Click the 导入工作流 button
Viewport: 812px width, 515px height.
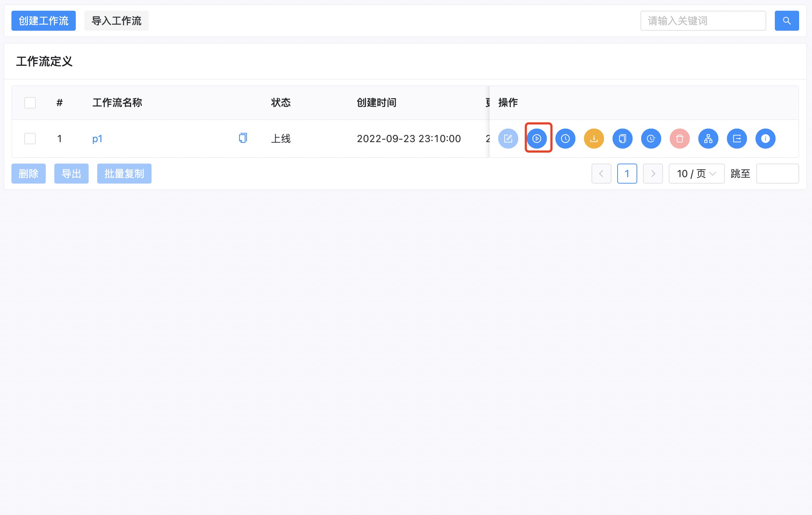(116, 21)
